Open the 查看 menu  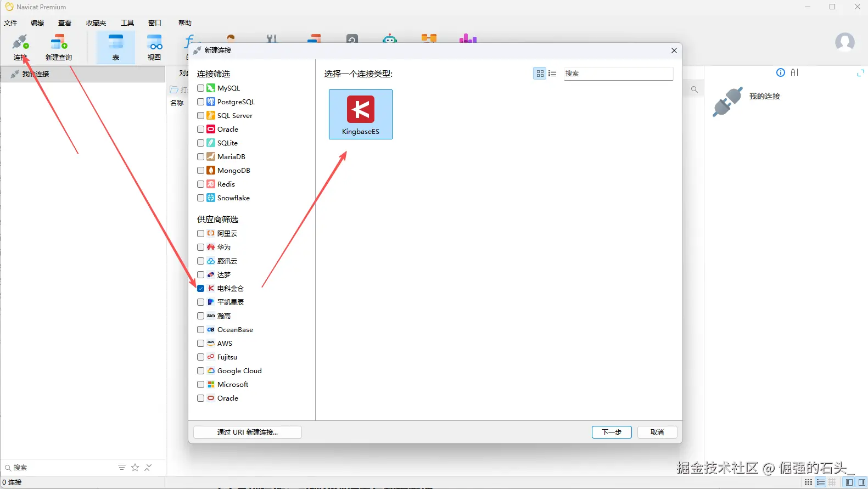[x=65, y=23]
